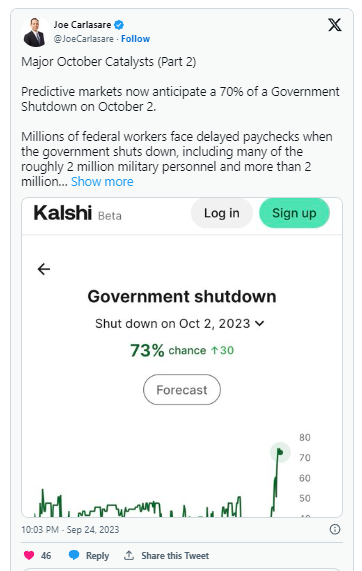Click the Log in button
The image size is (362, 571).
tap(222, 213)
